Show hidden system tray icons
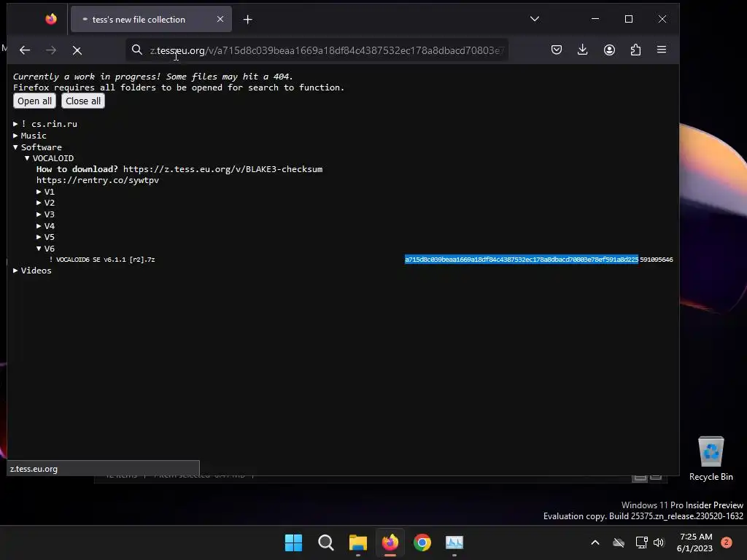747x560 pixels. (595, 542)
